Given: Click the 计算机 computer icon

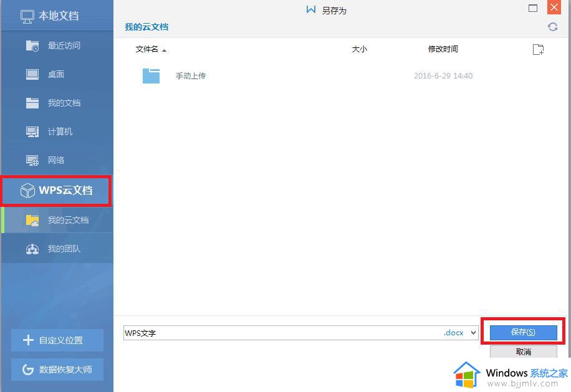Looking at the screenshot, I should (x=32, y=131).
